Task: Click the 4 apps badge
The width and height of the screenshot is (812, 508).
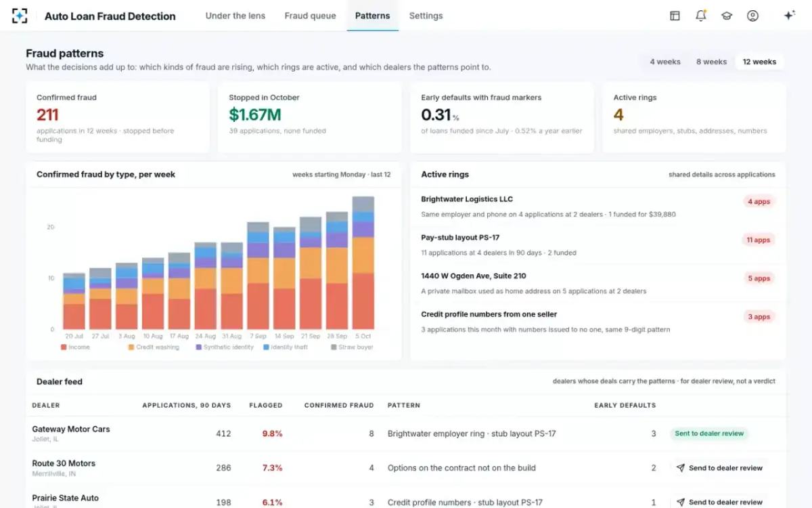Action: 759,202
